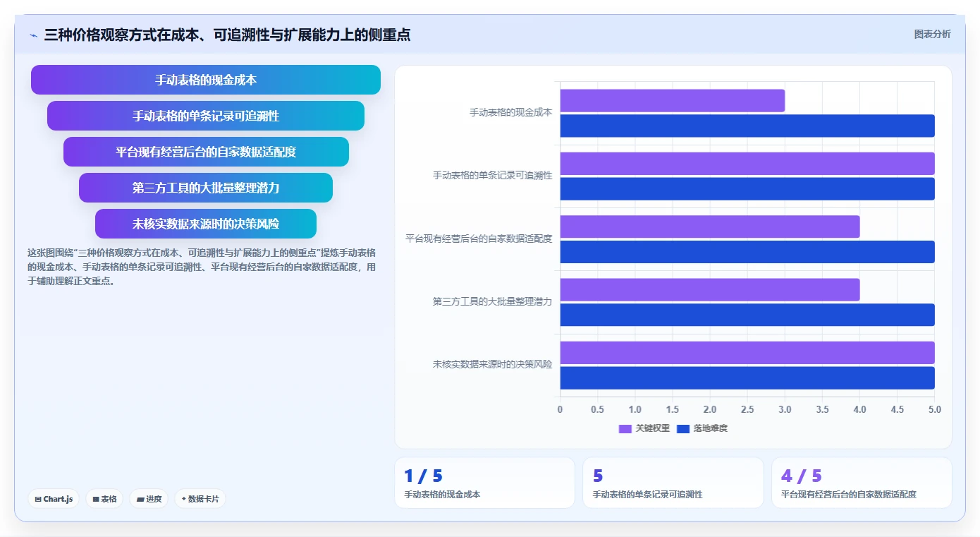Image resolution: width=980 pixels, height=537 pixels.
Task: Click the main heading 三种价格观察方式
Action: pyautogui.click(x=227, y=35)
